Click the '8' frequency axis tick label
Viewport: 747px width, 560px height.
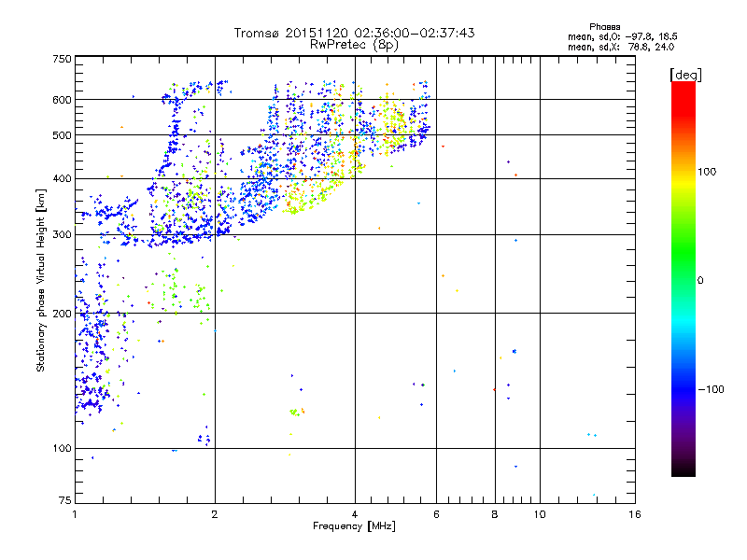(495, 514)
